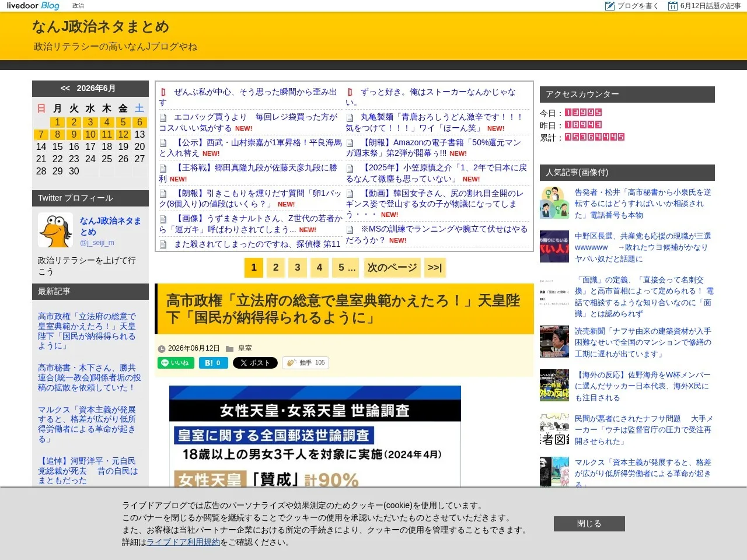
Task: Go to page 3 of articles
Action: [298, 268]
